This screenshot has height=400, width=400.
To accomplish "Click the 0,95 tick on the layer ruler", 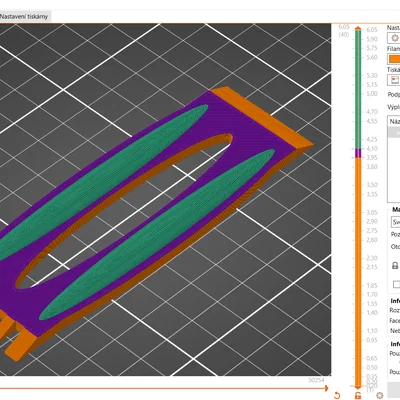I will tap(372, 340).
